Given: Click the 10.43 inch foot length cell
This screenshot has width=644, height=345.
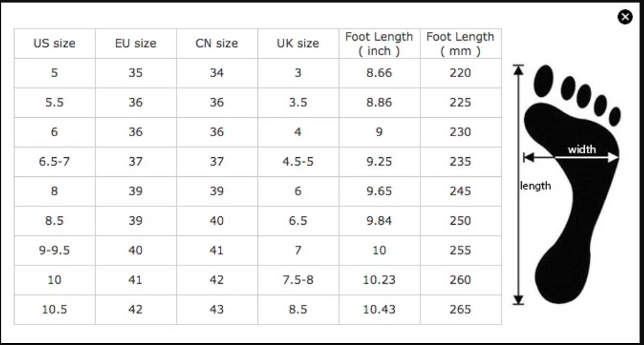Looking at the screenshot, I should click(x=379, y=309).
